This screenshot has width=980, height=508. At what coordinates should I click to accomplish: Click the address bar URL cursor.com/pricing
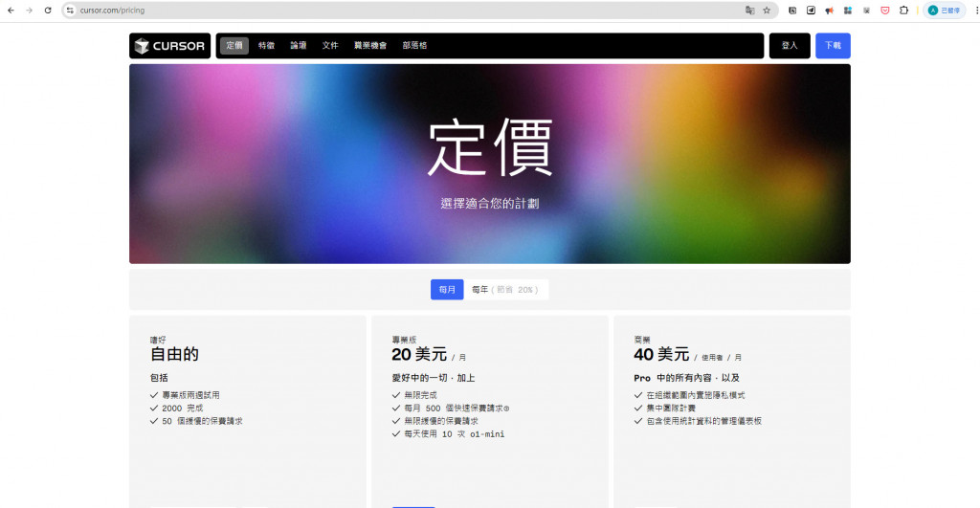click(113, 10)
